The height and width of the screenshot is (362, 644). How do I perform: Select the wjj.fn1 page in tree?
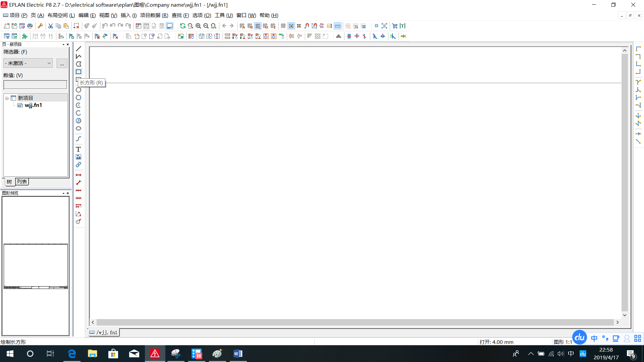[33, 105]
